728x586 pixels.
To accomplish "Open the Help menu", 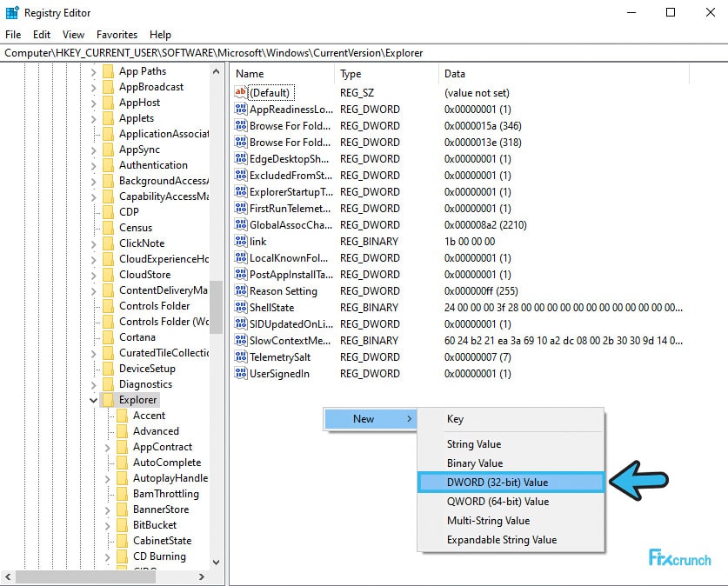I will click(160, 35).
